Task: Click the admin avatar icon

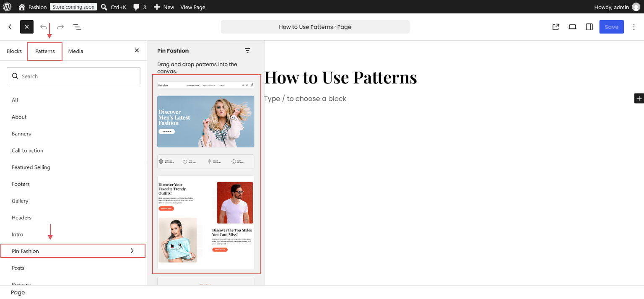Action: [x=636, y=7]
